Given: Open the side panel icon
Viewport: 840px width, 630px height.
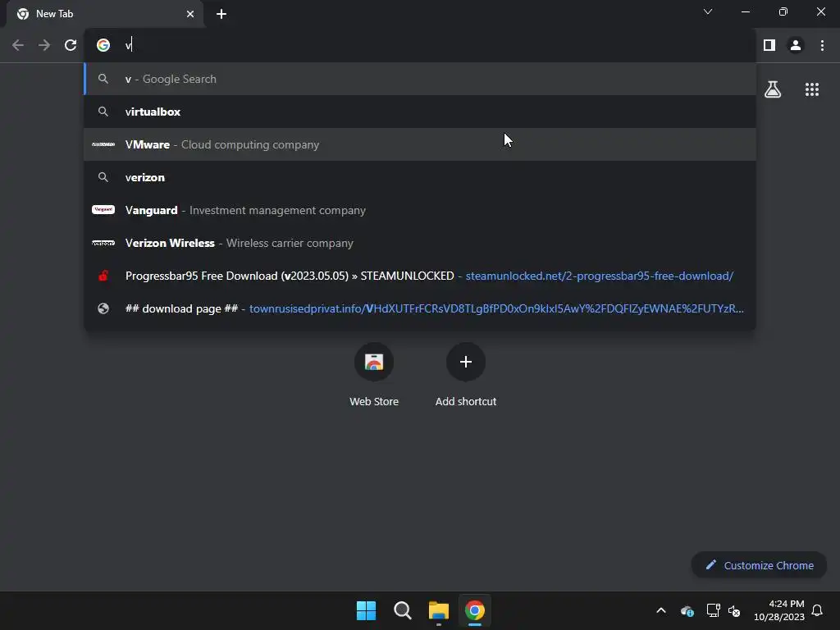Looking at the screenshot, I should [769, 45].
